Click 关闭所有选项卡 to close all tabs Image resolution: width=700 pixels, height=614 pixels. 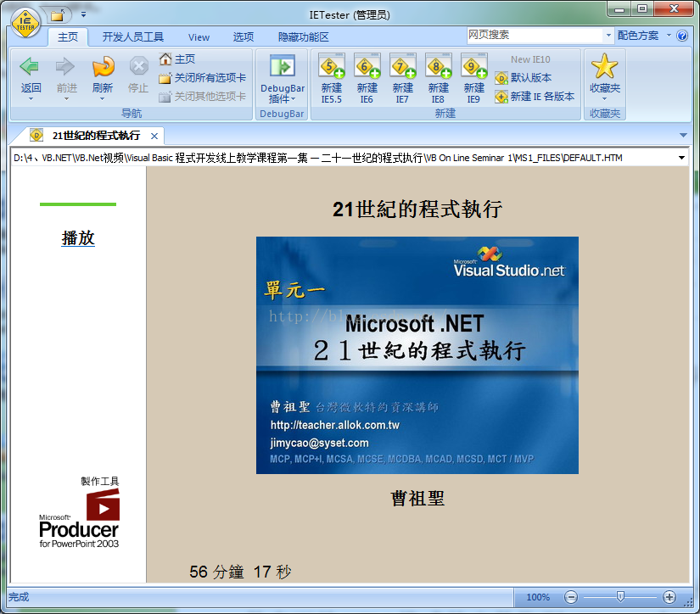(x=202, y=78)
